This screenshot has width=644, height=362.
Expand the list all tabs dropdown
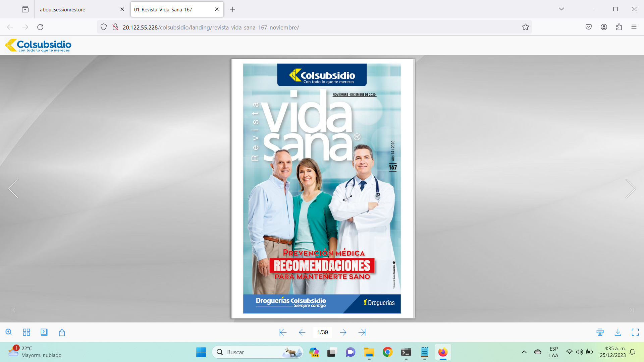pyautogui.click(x=561, y=9)
